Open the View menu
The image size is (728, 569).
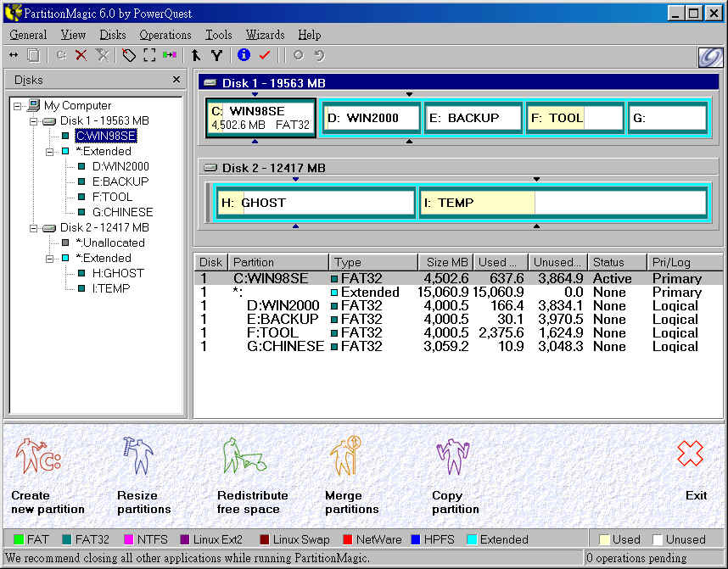pos(73,35)
